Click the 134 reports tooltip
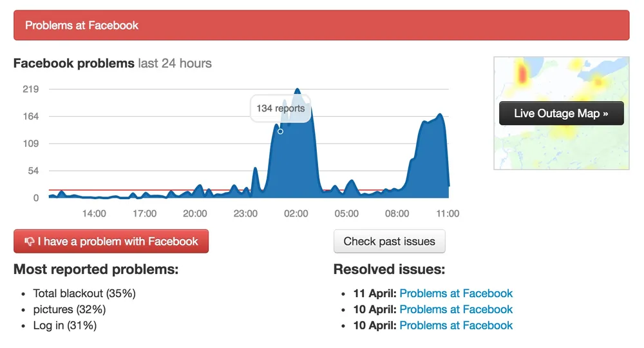 click(281, 108)
